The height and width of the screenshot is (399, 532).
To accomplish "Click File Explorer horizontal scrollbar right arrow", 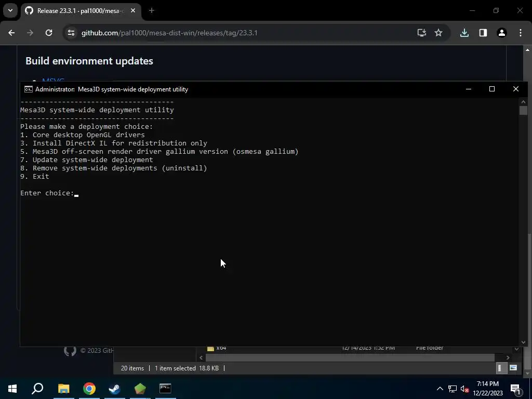I will click(508, 357).
